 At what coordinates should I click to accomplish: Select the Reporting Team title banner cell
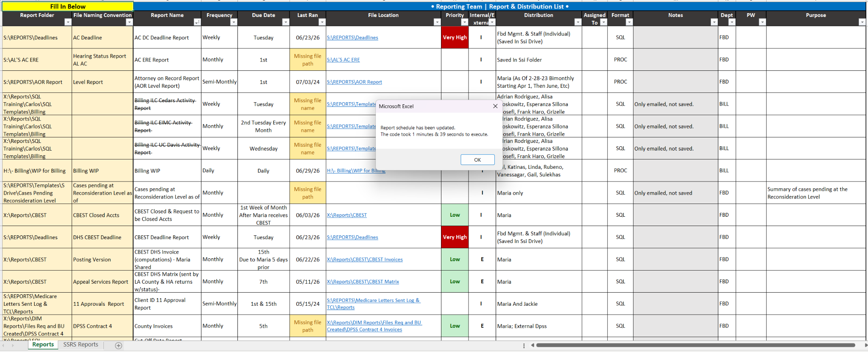(500, 6)
